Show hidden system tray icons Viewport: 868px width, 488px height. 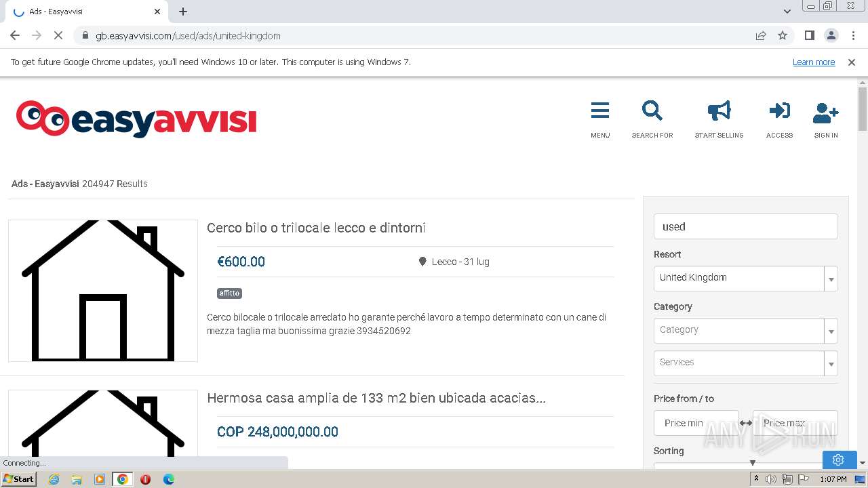click(756, 479)
